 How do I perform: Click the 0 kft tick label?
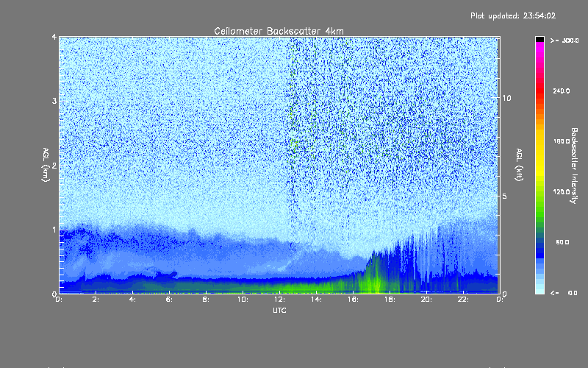tap(504, 294)
